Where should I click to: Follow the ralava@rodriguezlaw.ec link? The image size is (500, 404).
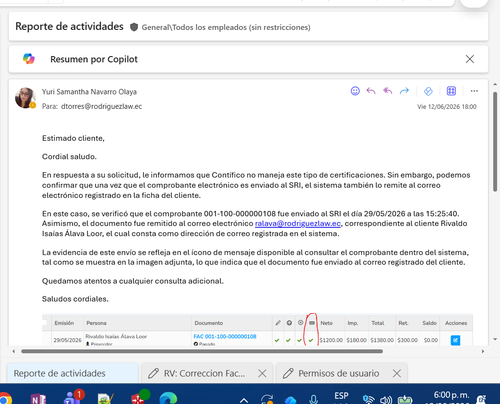point(298,223)
